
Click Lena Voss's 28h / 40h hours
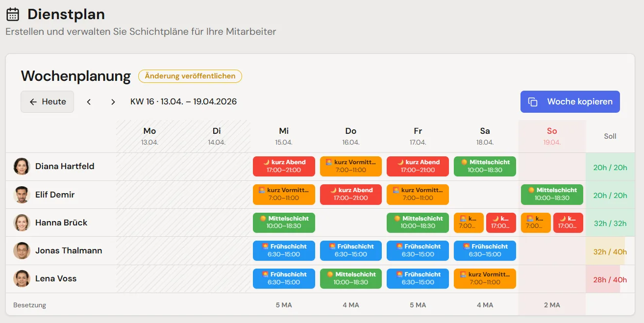(x=610, y=280)
